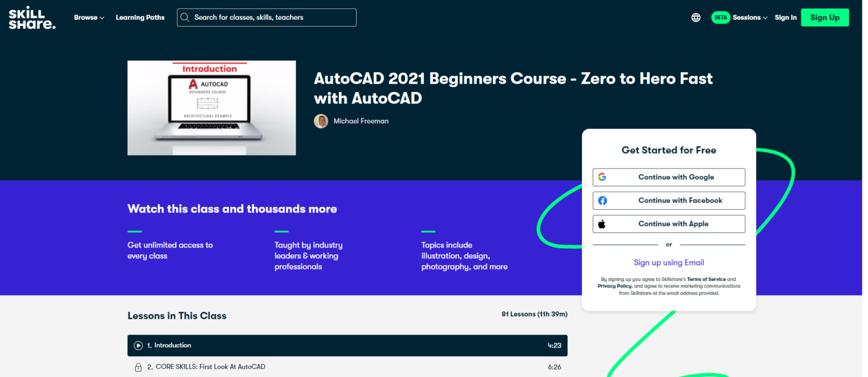Open the Terms of Service link
The image size is (868, 377).
pyautogui.click(x=707, y=279)
